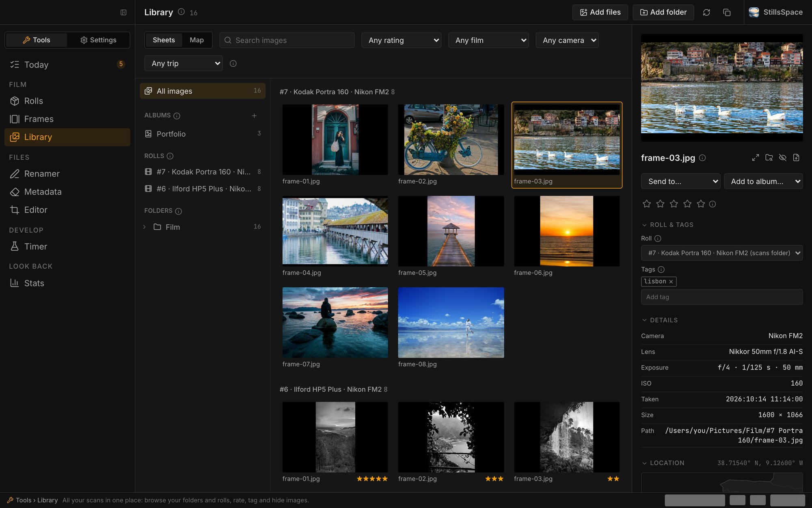Set rating to one star
812x508 pixels.
pos(647,204)
